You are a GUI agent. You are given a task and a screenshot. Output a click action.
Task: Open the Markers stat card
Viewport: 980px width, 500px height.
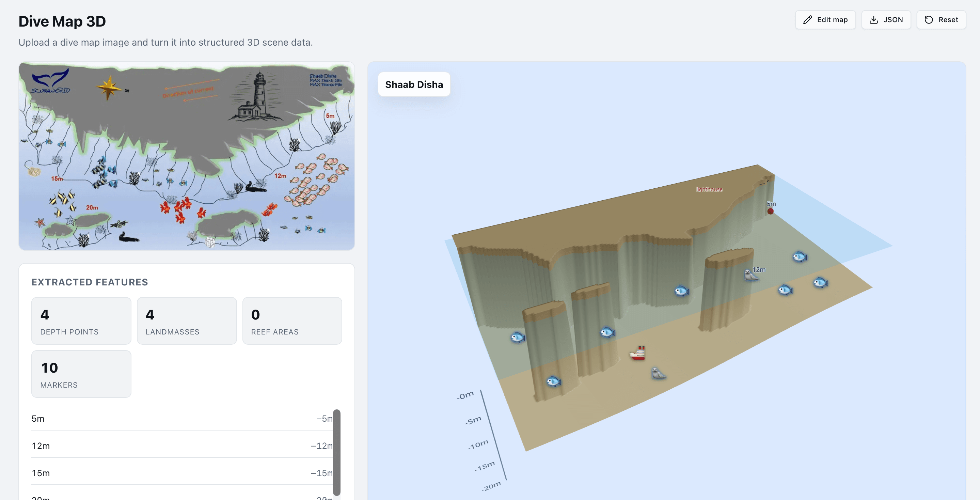(81, 374)
